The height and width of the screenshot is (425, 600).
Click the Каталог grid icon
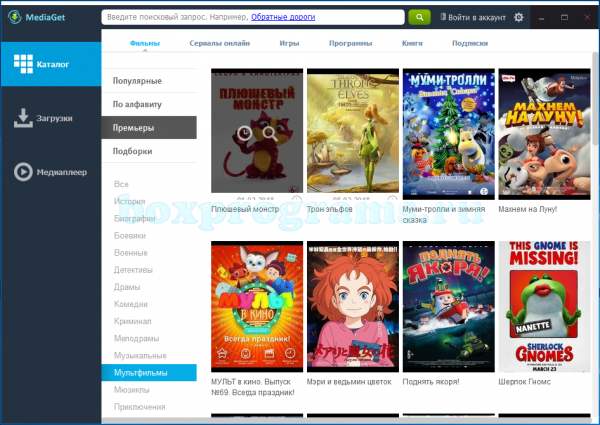click(x=23, y=64)
